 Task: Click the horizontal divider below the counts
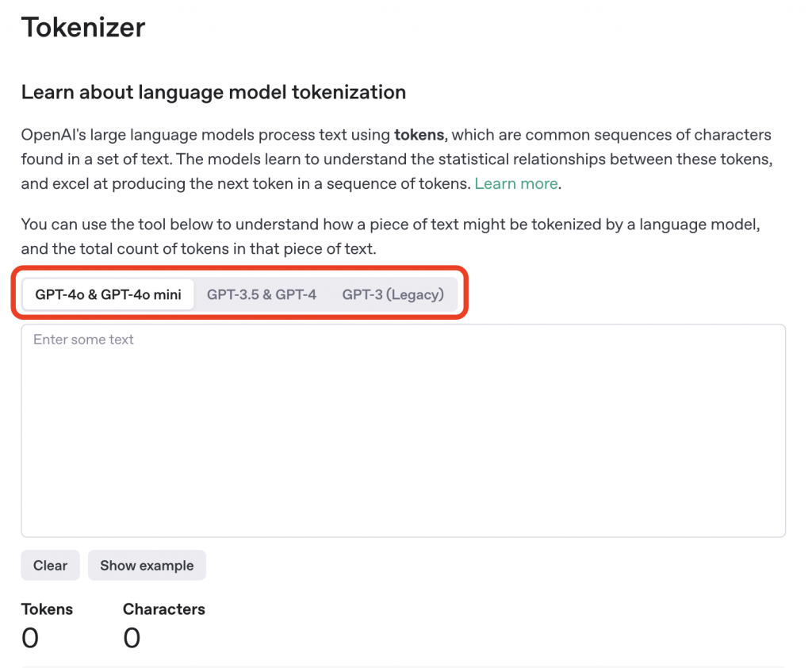tap(401, 666)
